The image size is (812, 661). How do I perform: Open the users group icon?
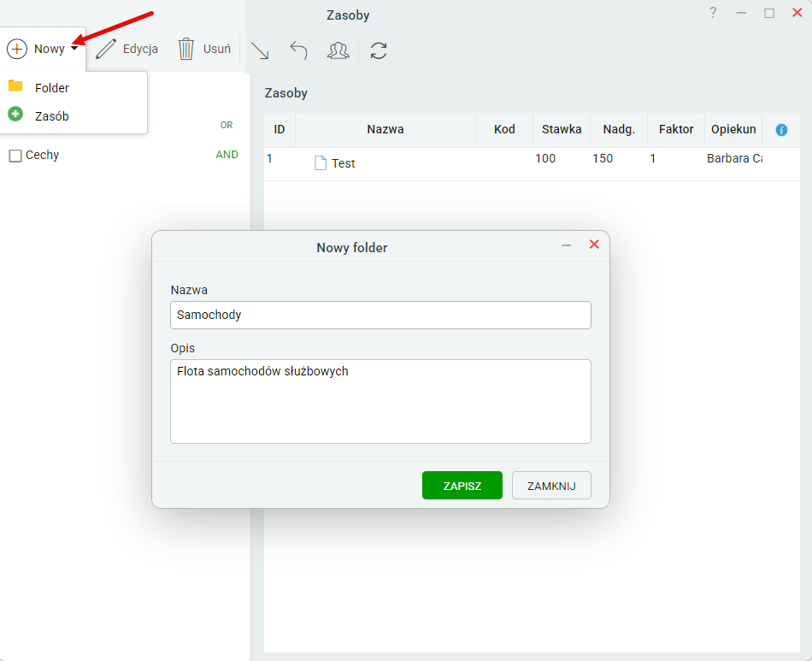[x=338, y=50]
